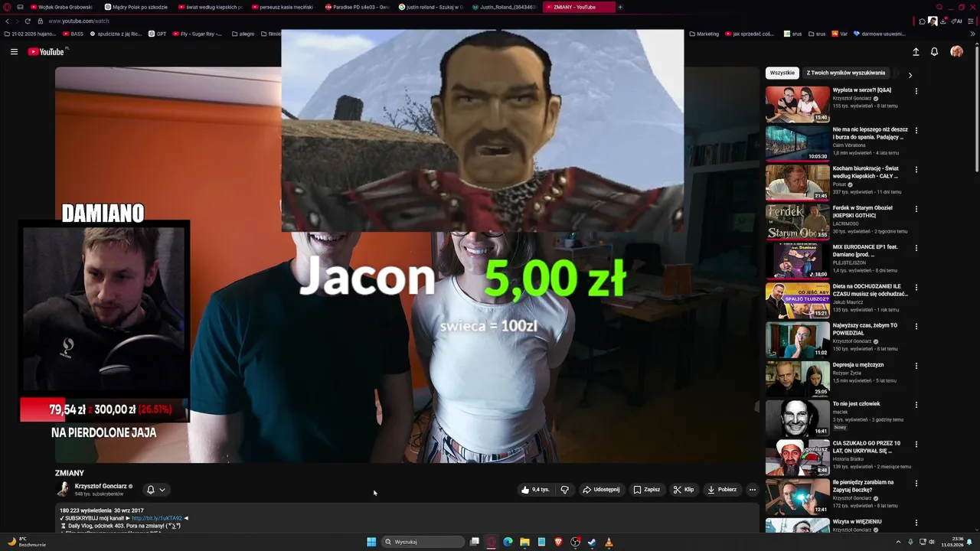Open To nie jest człowiek video thumbnail
This screenshot has width=980, height=551.
pyautogui.click(x=797, y=418)
